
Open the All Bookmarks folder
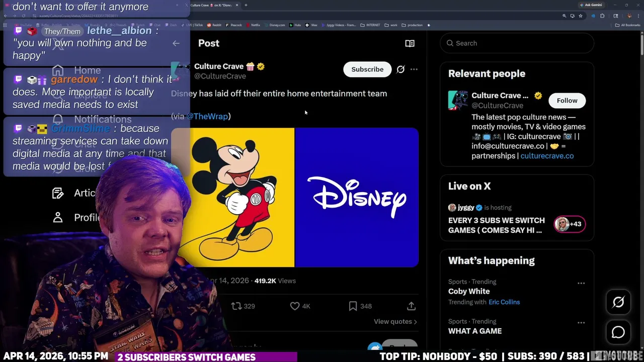point(628,25)
